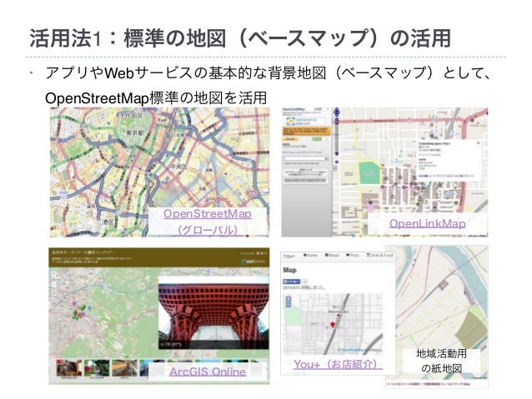Open the third photo thumbnail in ArcGIS gallery
This screenshot has height=399, width=532.
(124, 368)
